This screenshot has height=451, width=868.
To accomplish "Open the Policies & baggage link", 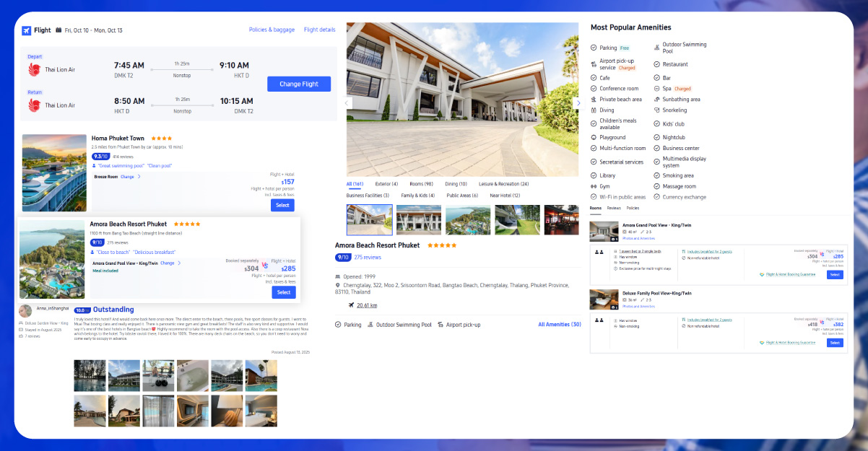I will click(272, 30).
